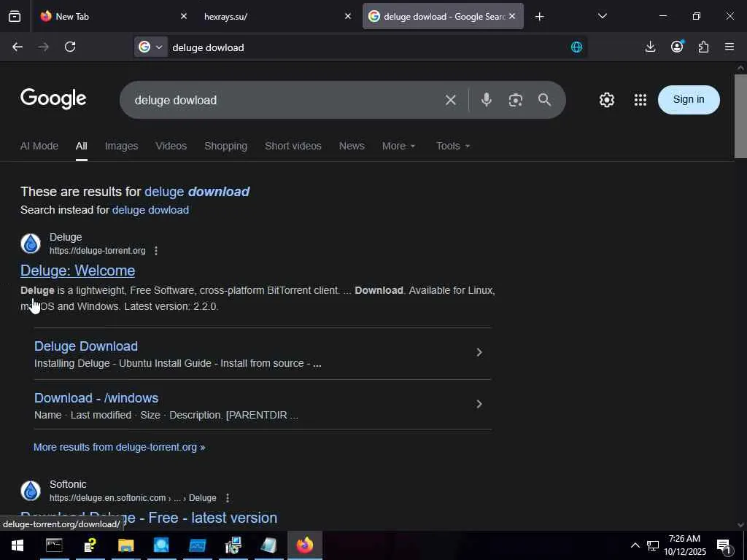This screenshot has width=747, height=560.
Task: Click the page vertical scrollbar thumb
Action: pos(740,116)
